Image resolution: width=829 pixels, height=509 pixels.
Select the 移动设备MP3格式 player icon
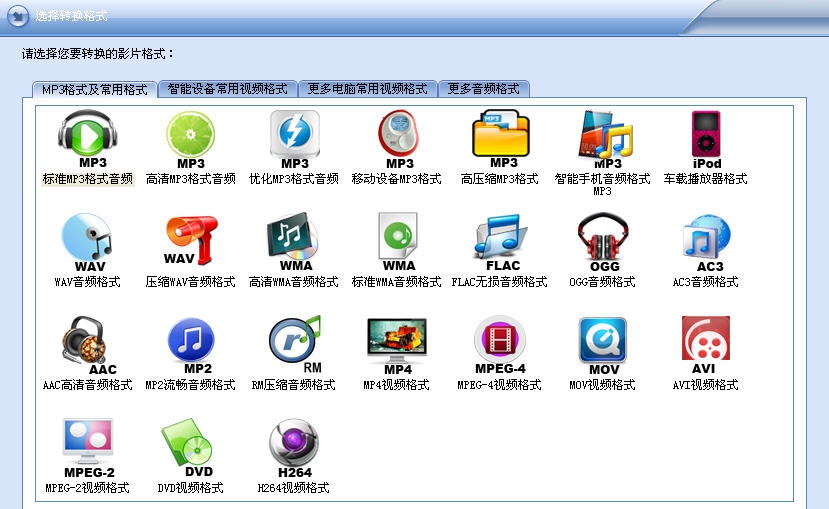click(x=399, y=140)
